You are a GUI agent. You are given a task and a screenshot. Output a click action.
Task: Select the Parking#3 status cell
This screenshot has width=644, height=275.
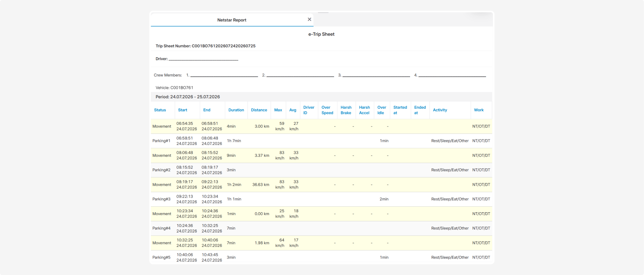point(162,199)
